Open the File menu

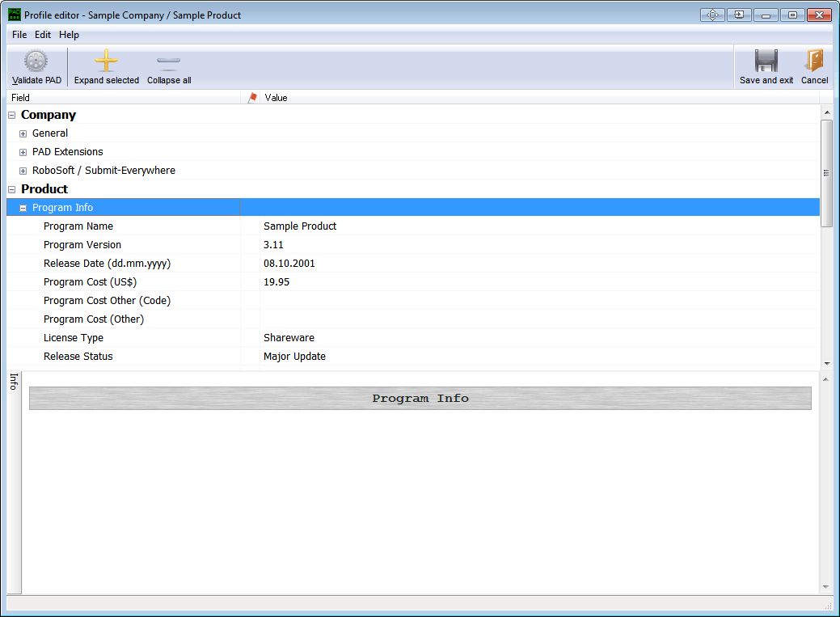[x=19, y=35]
